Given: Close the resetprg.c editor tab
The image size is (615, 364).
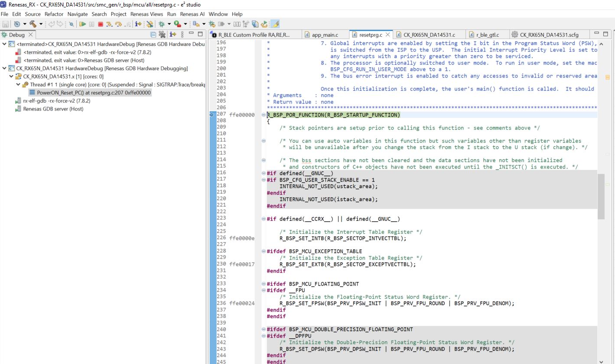Looking at the screenshot, I should [x=387, y=35].
